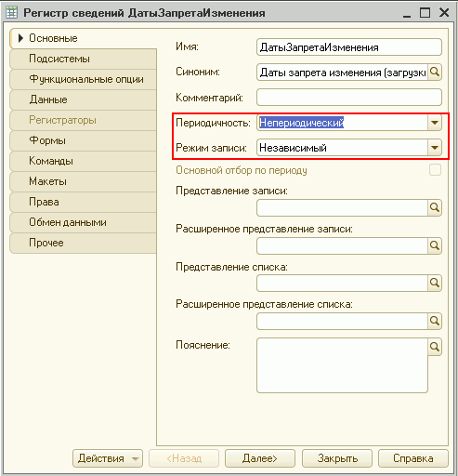
Task: Click the register table icon in title bar
Action: point(12,12)
